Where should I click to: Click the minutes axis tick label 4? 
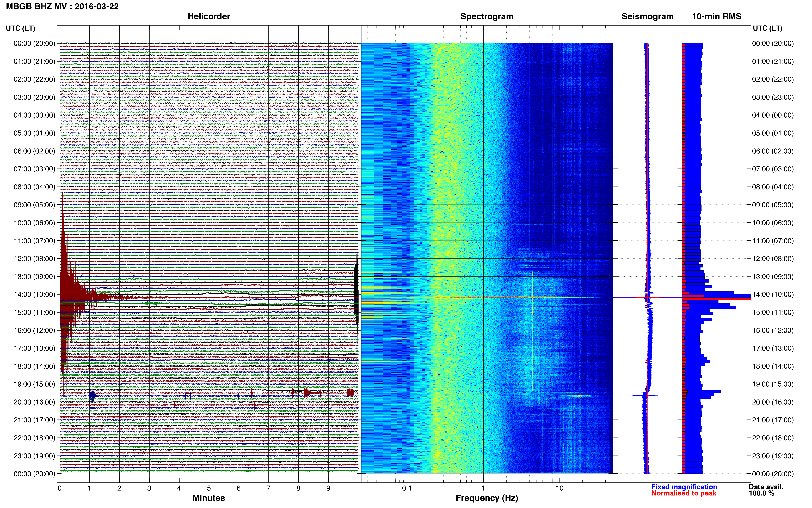click(x=179, y=488)
